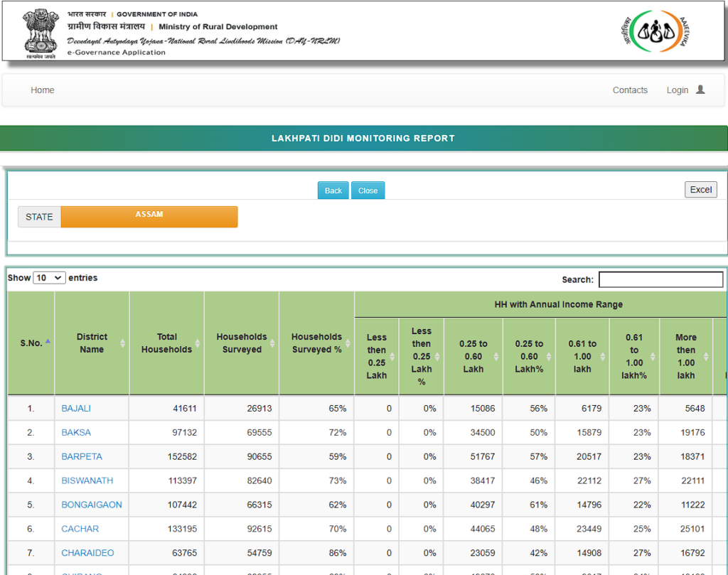The width and height of the screenshot is (728, 575).
Task: Select CHARAIDEO value 23059
Action: (483, 553)
